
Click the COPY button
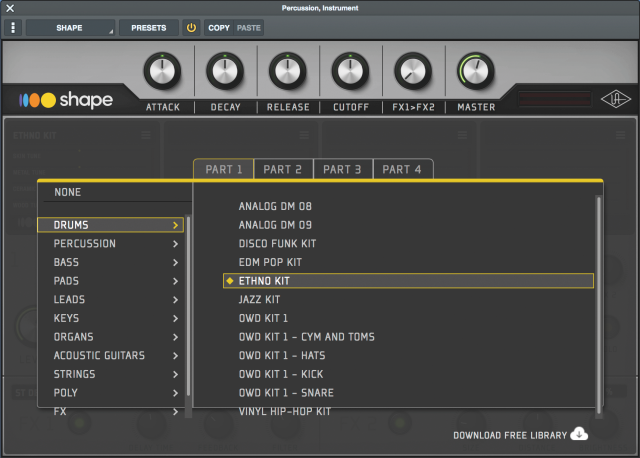(219, 28)
